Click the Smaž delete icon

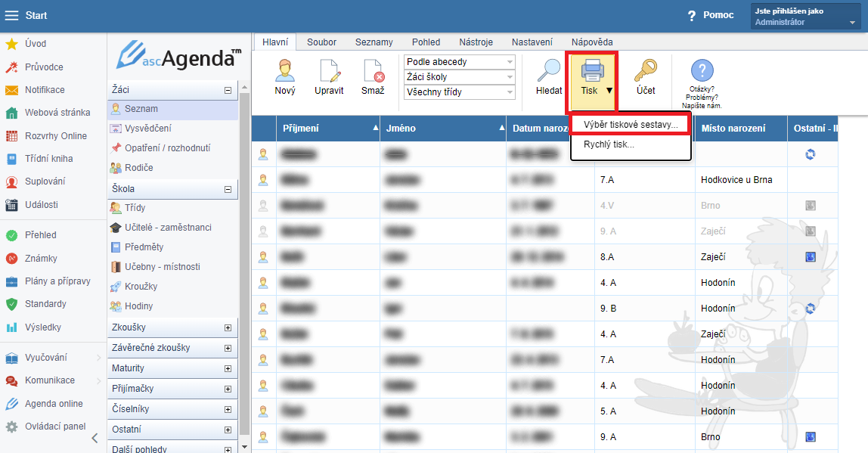coord(373,72)
